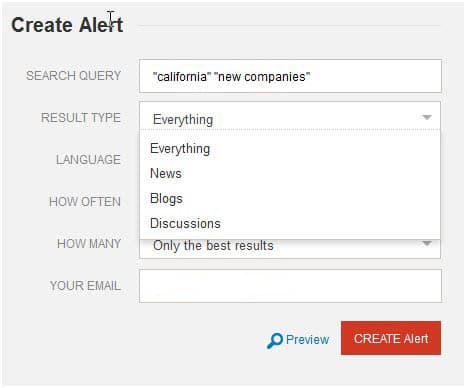466x388 pixels.
Task: Click into the Your Email field
Action: coord(290,286)
